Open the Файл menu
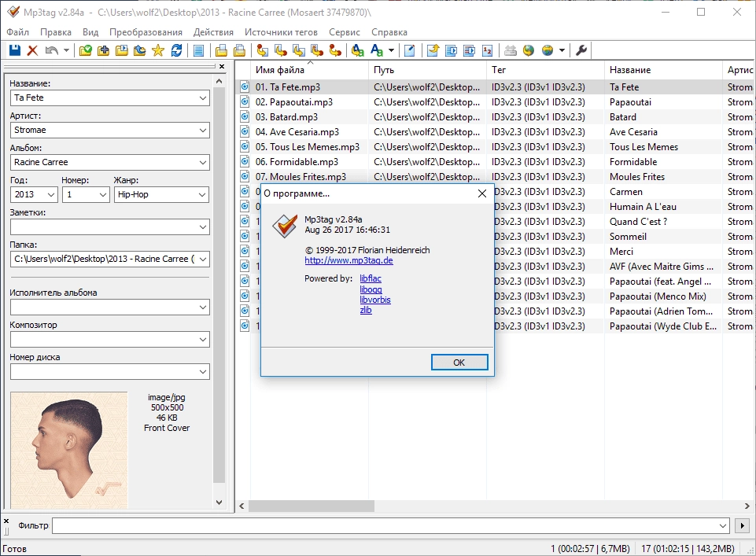 click(18, 32)
